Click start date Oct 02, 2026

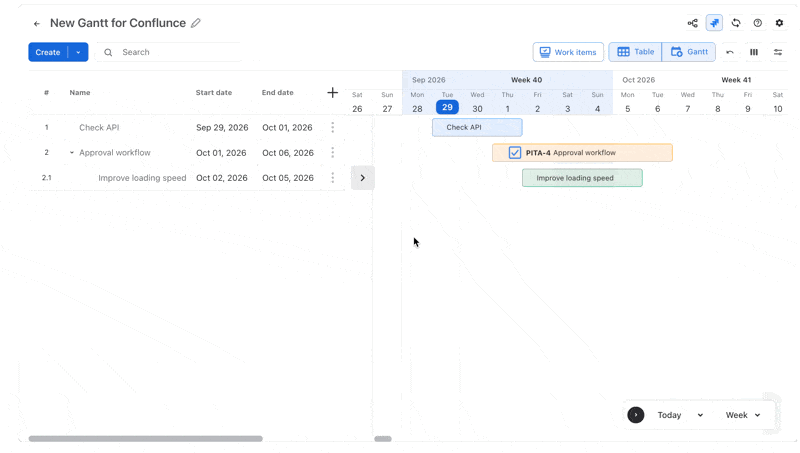pyautogui.click(x=221, y=178)
